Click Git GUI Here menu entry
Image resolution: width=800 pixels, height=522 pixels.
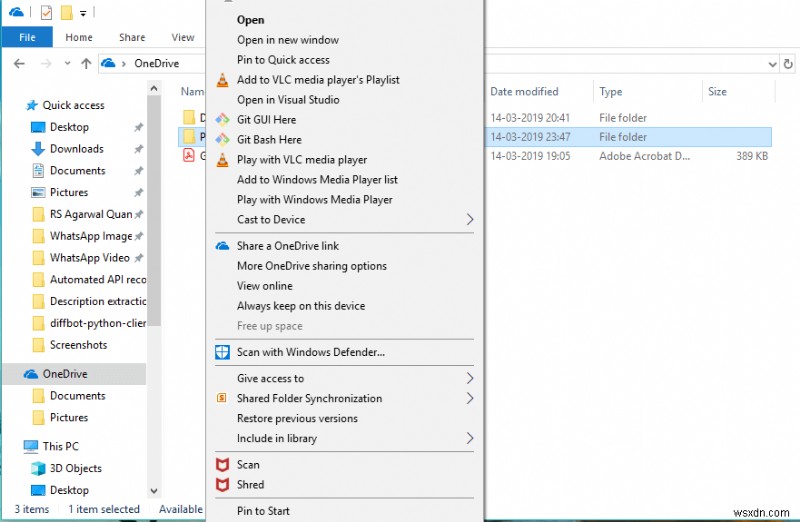(x=345, y=119)
